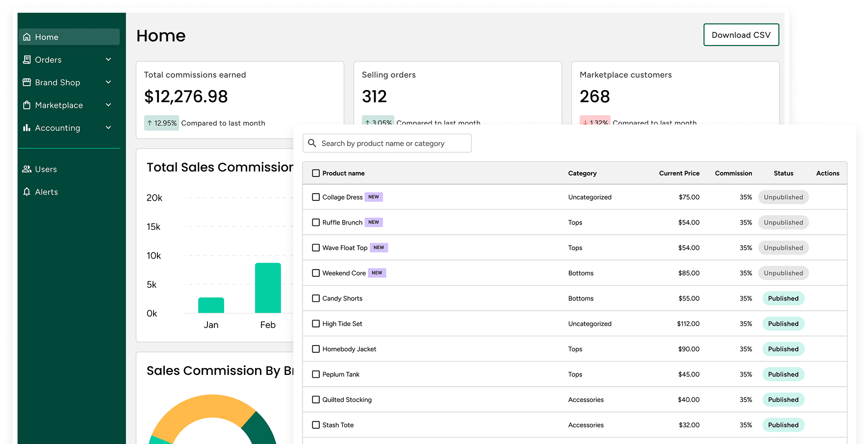This screenshot has width=868, height=444.
Task: Click Unpublished status of Wave Float Top
Action: (783, 247)
